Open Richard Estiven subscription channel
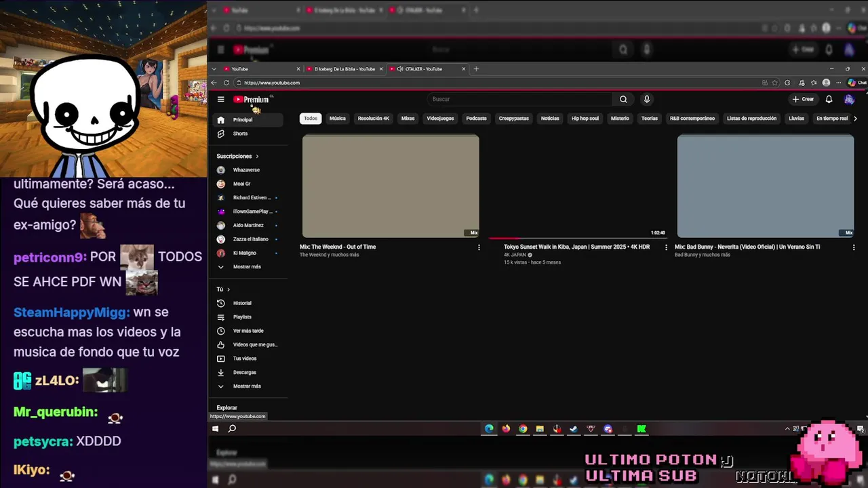868x488 pixels. click(248, 197)
